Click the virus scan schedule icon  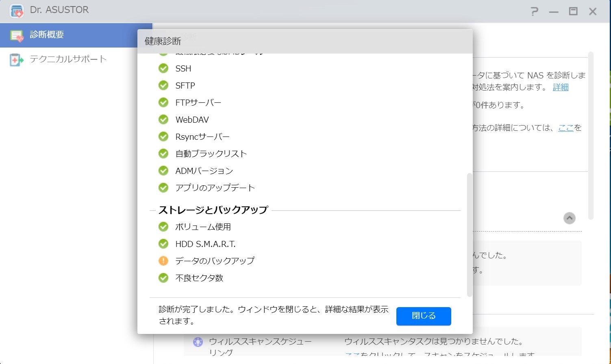coord(198,342)
